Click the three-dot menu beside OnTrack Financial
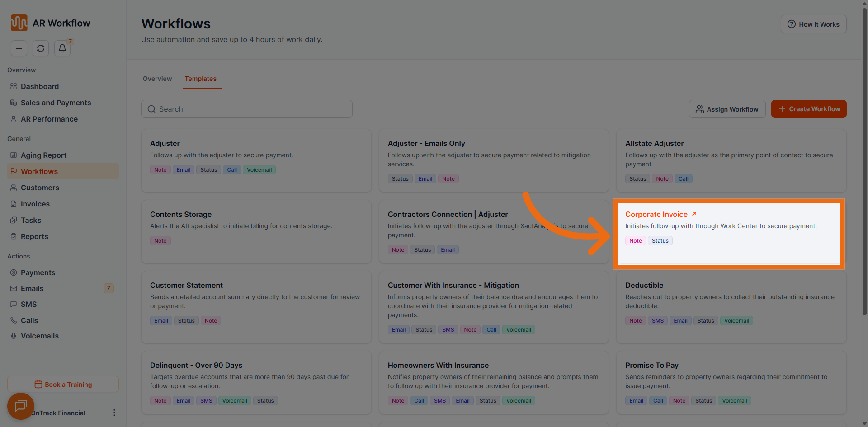This screenshot has height=427, width=868. pyautogui.click(x=114, y=413)
